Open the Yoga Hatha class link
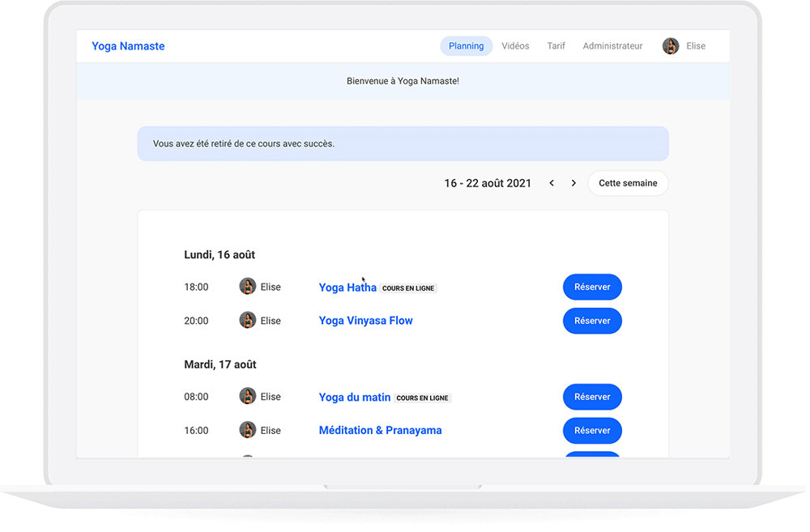 coord(347,287)
